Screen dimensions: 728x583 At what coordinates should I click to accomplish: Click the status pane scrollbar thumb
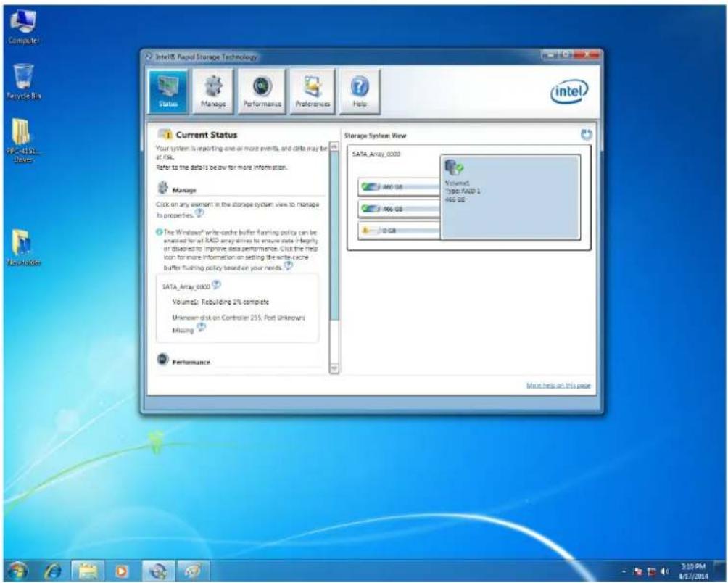point(334,236)
